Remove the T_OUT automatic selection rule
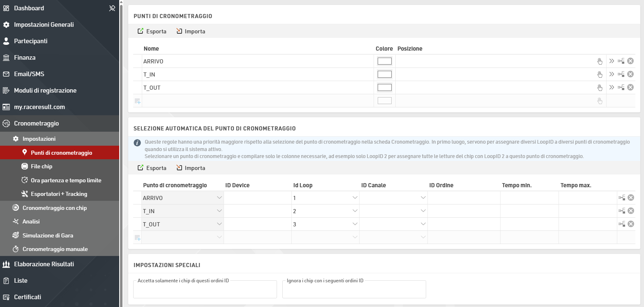This screenshot has height=307, width=644. (630, 224)
